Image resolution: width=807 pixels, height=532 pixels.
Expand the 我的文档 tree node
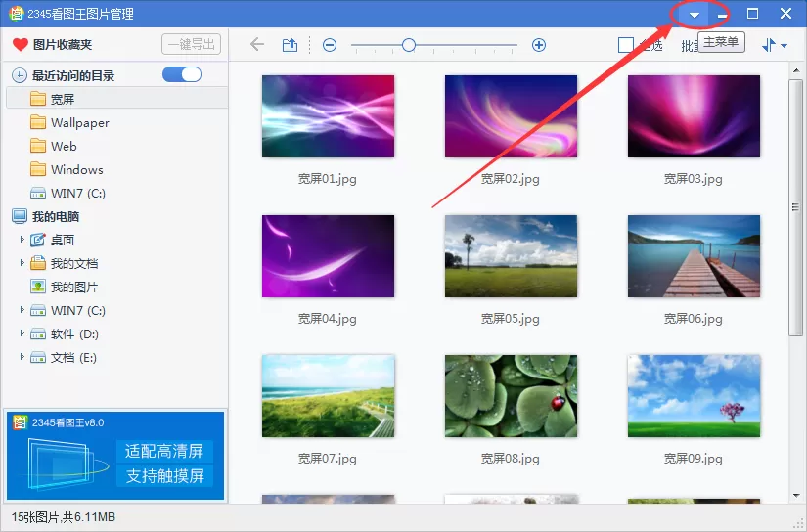point(22,263)
